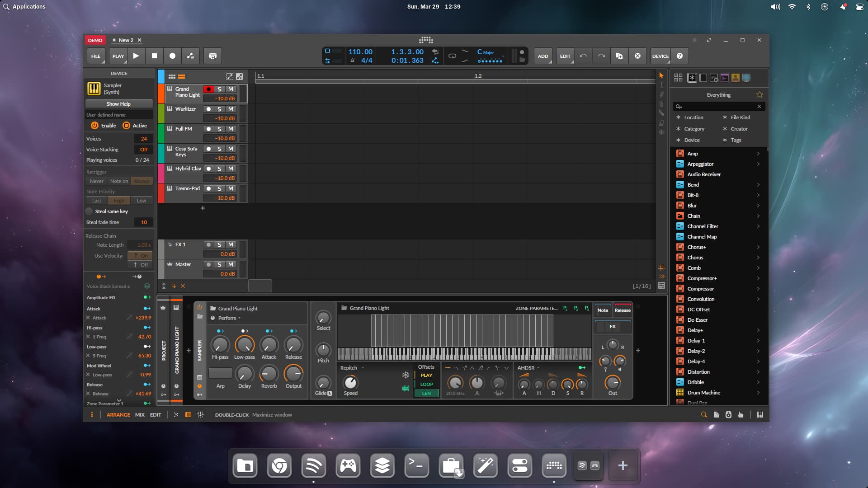868x488 pixels.
Task: Open the Repitch mode dropdown
Action: tap(352, 368)
